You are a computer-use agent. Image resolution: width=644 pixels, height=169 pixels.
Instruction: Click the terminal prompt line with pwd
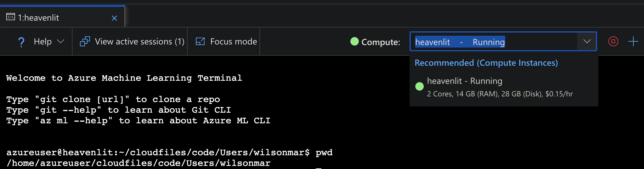pyautogui.click(x=169, y=152)
